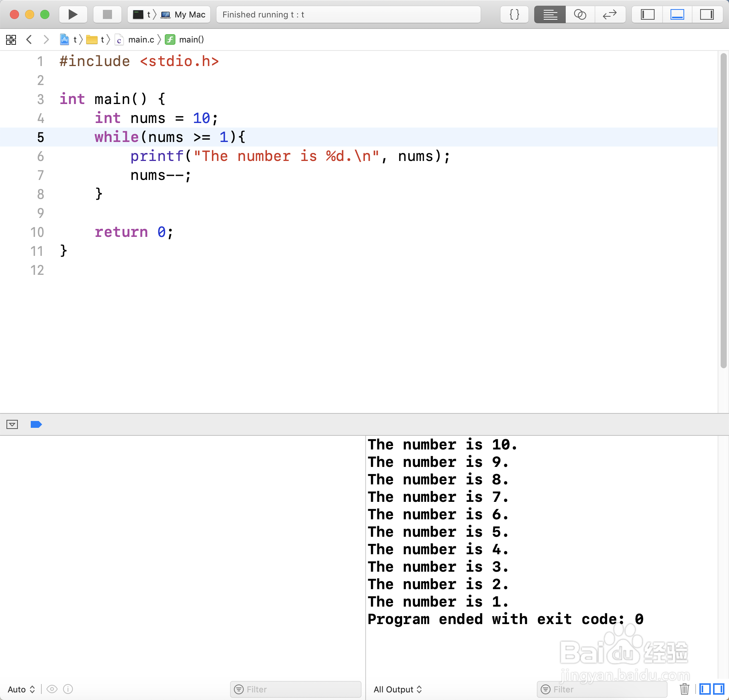Go back in editor history
Image resolution: width=729 pixels, height=700 pixels.
pyautogui.click(x=29, y=39)
